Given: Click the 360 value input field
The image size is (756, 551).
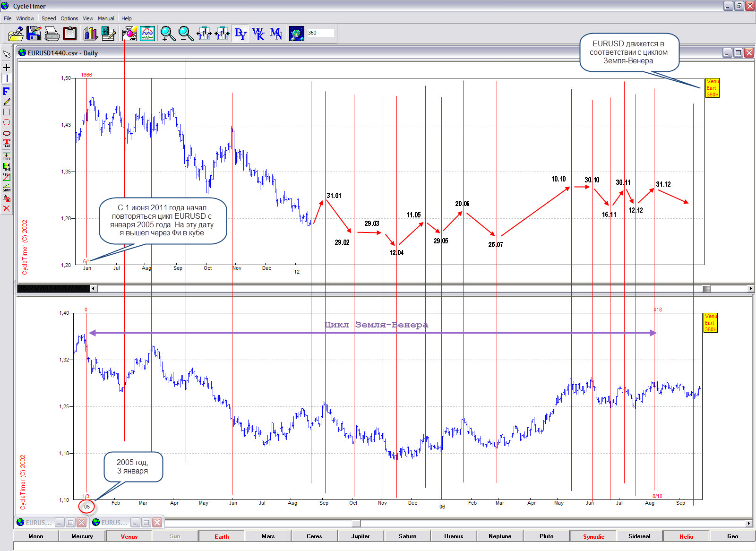Looking at the screenshot, I should click(320, 33).
